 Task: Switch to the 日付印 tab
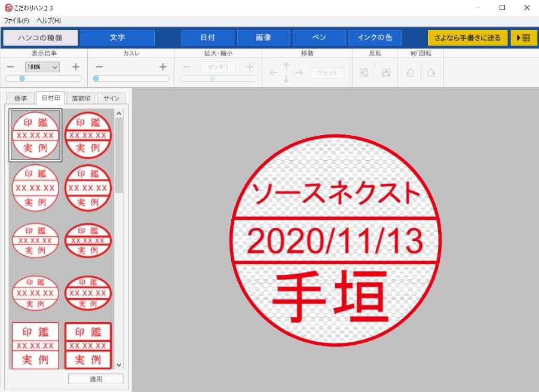[51, 98]
